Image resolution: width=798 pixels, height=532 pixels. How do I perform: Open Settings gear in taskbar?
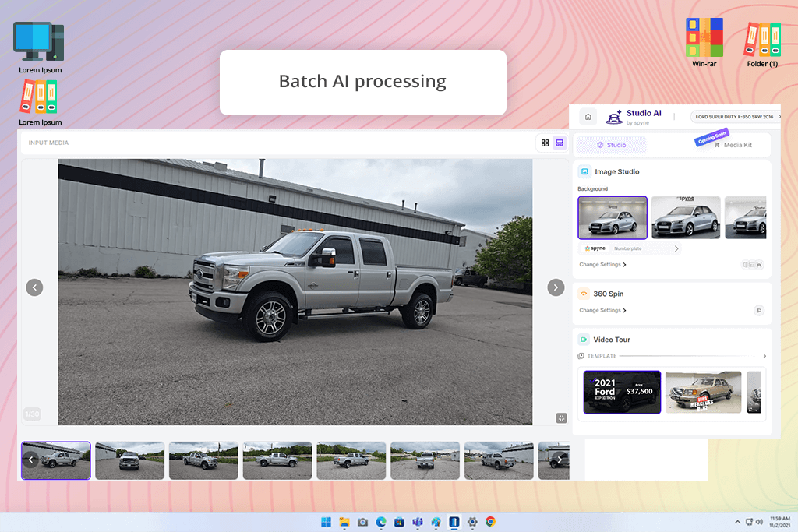pyautogui.click(x=472, y=522)
